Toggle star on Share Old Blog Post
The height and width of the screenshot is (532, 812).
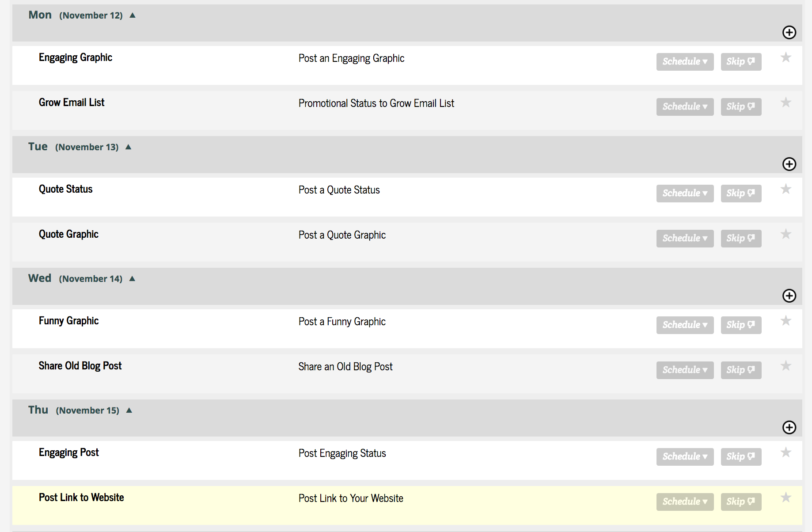tap(786, 366)
